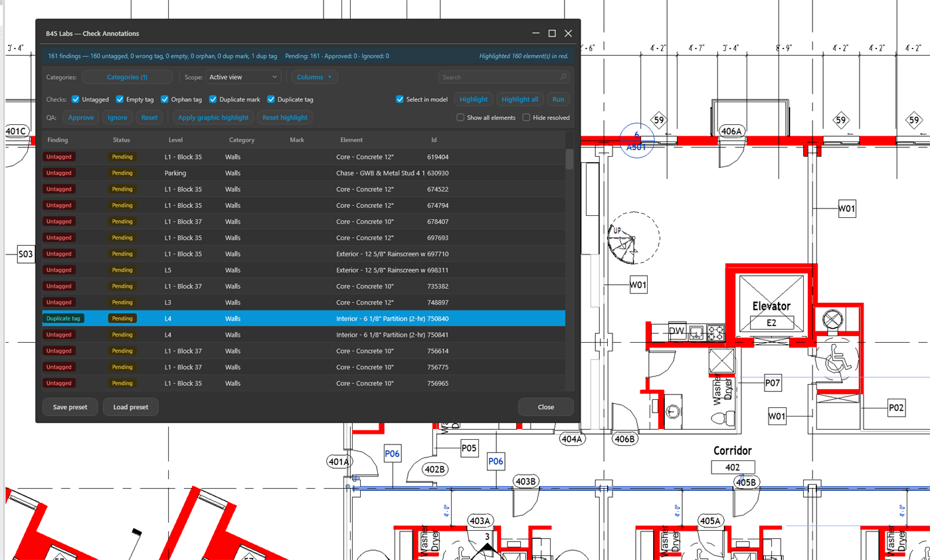Maximize the Check Annotations window

tap(551, 33)
